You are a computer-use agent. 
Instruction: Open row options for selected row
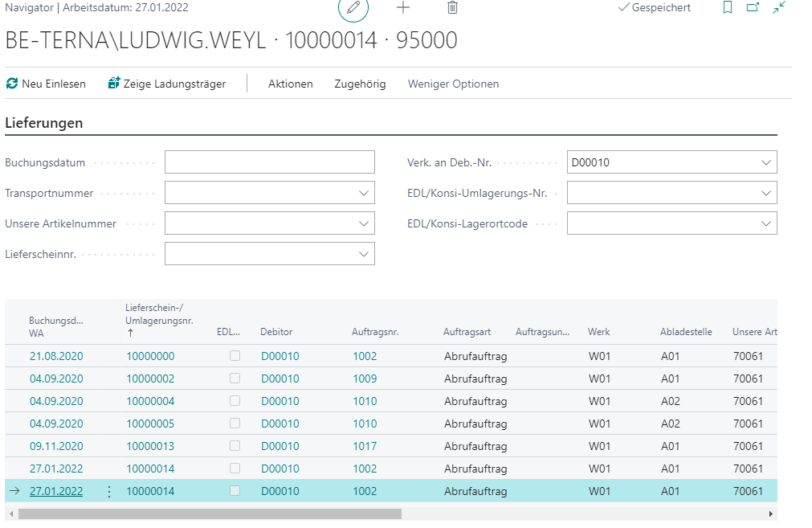tap(109, 491)
